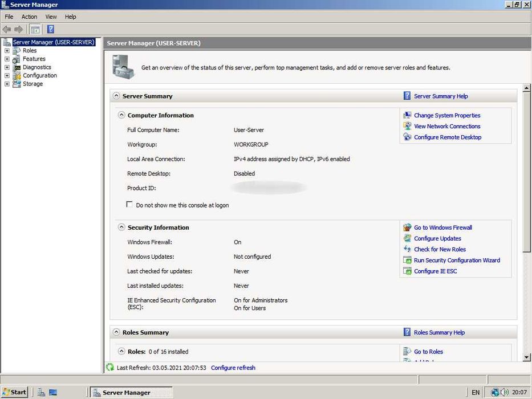This screenshot has height=399, width=532.
Task: Click the Configure IE ESC icon
Action: coord(407,271)
